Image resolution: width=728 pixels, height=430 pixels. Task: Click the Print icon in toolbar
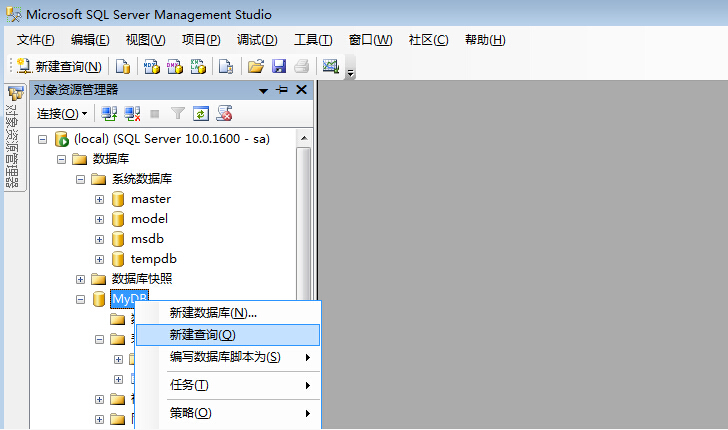[x=302, y=66]
